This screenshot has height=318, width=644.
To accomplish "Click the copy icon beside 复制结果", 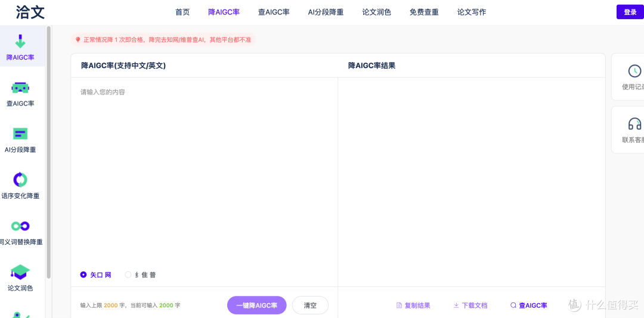I will point(398,305).
